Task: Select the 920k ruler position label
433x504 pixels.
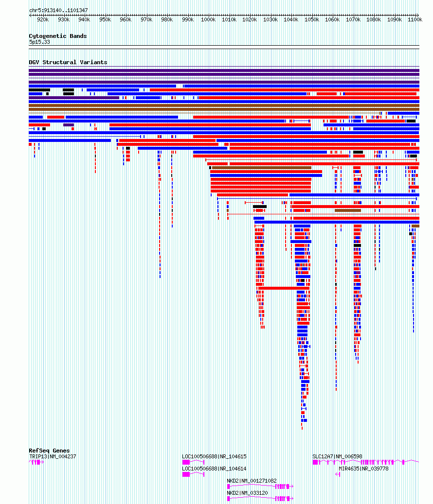Action: tap(43, 19)
